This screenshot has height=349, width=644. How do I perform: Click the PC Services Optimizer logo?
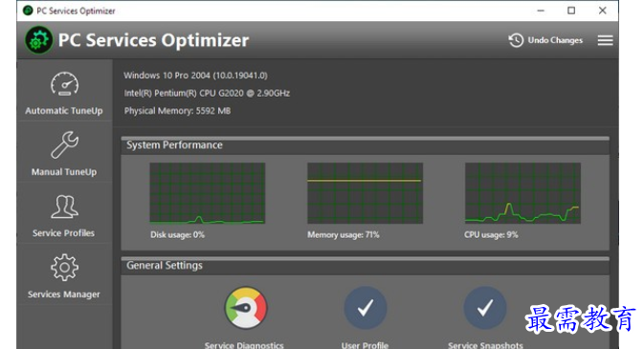tap(38, 40)
